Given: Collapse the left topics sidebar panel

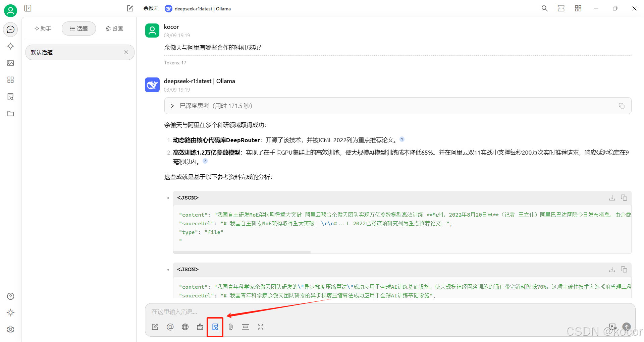Looking at the screenshot, I should (x=28, y=8).
